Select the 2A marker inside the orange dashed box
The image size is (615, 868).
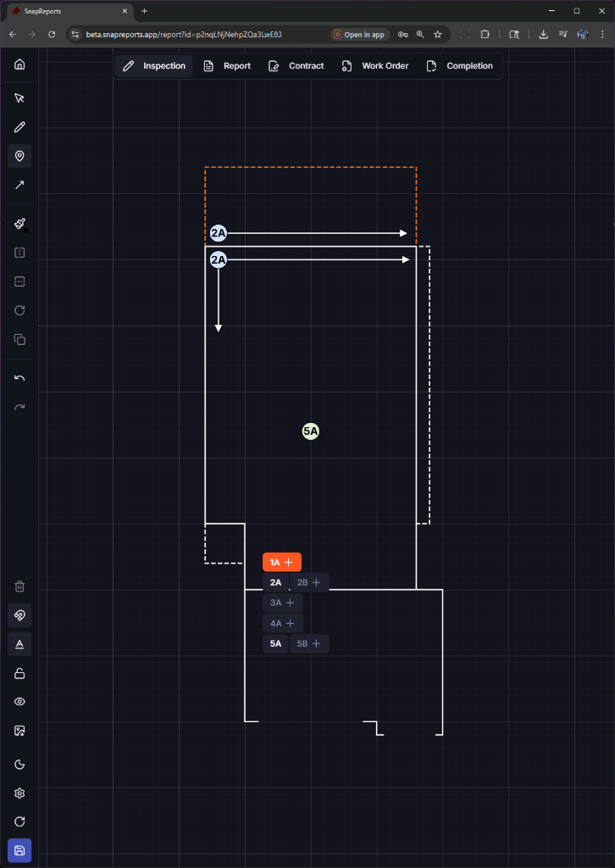pyautogui.click(x=219, y=234)
